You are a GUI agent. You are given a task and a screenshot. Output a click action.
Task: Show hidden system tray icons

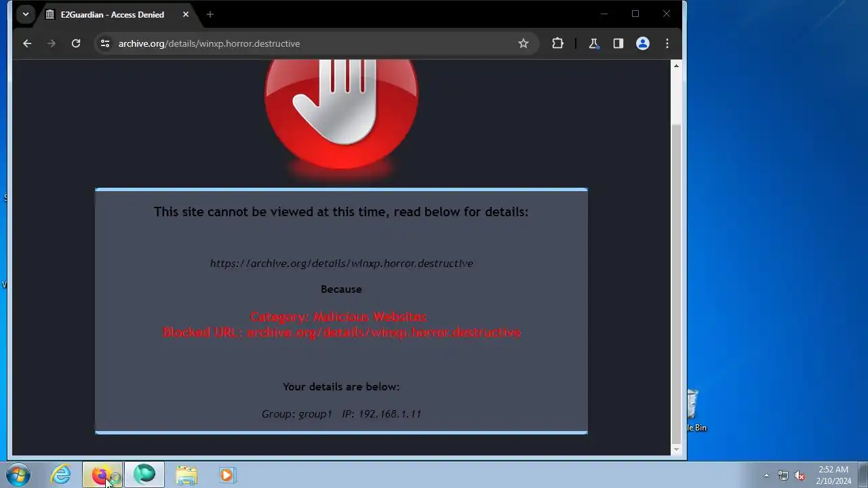(x=766, y=475)
